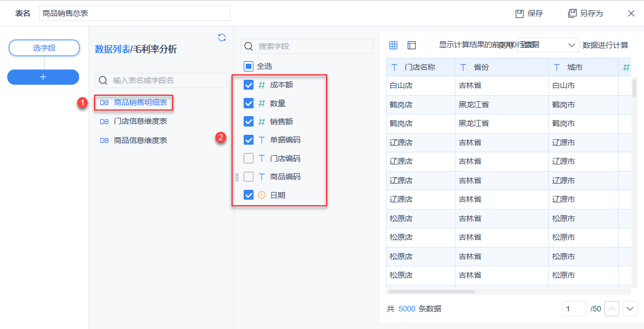Click the 表名 input field
This screenshot has width=644, height=329.
tap(135, 13)
